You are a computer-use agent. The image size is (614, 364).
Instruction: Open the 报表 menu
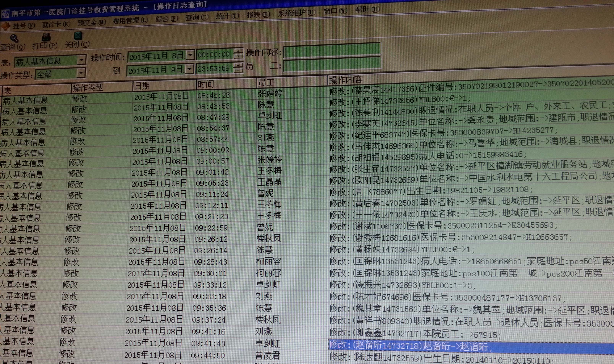(x=258, y=15)
